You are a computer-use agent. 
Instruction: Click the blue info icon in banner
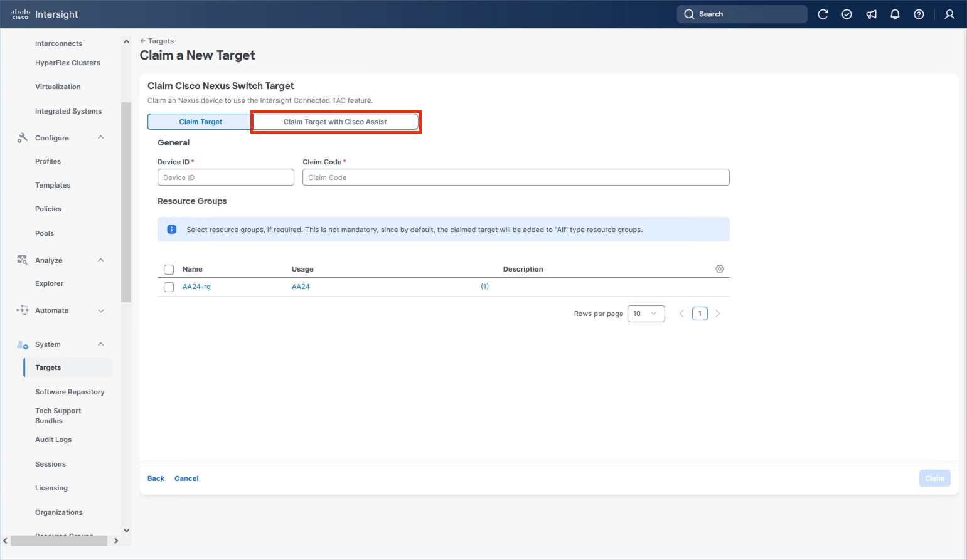(x=171, y=230)
